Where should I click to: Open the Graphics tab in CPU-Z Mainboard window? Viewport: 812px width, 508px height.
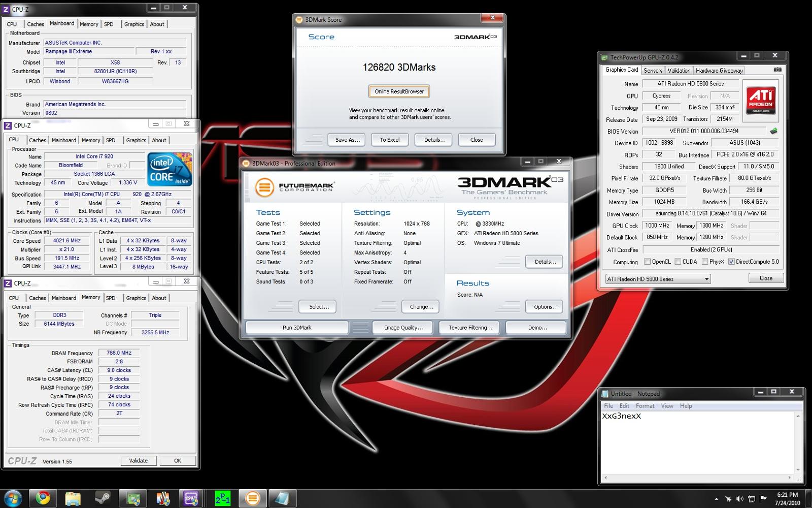pos(134,24)
